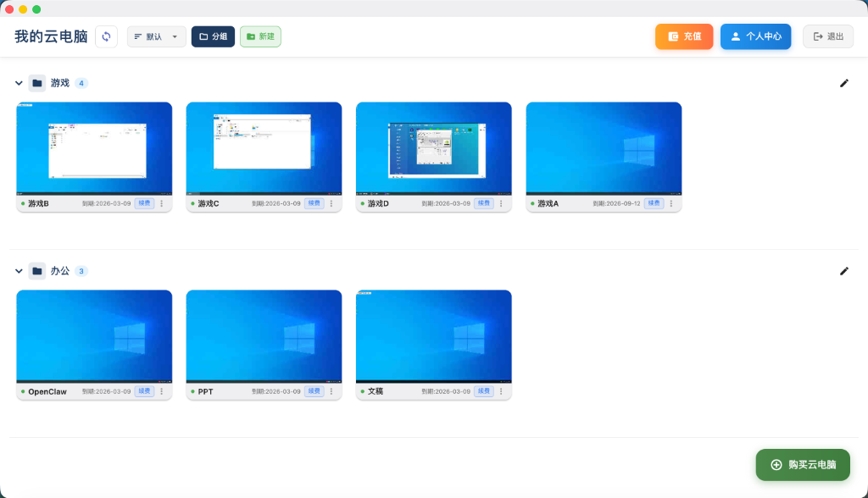Open the PPT cloud computer thumbnail
This screenshot has width=868, height=498.
264,336
